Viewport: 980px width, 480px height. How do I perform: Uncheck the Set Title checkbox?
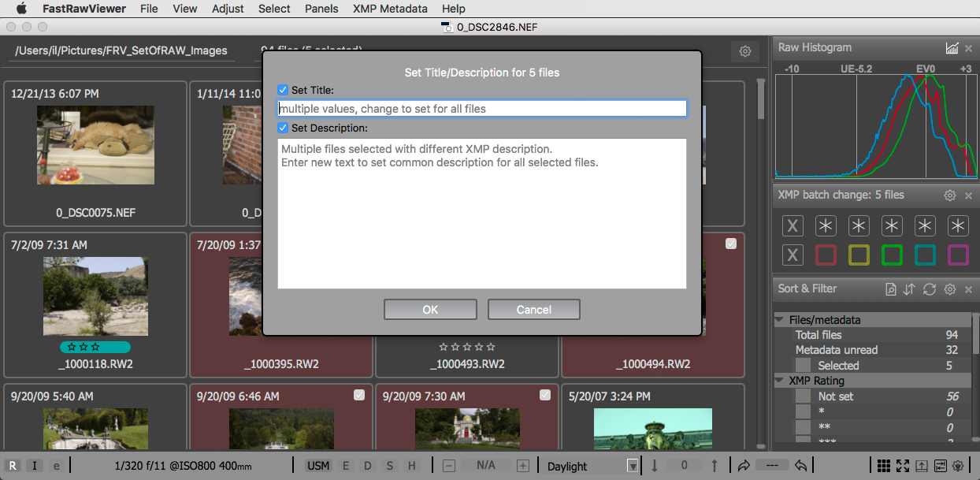[x=284, y=90]
